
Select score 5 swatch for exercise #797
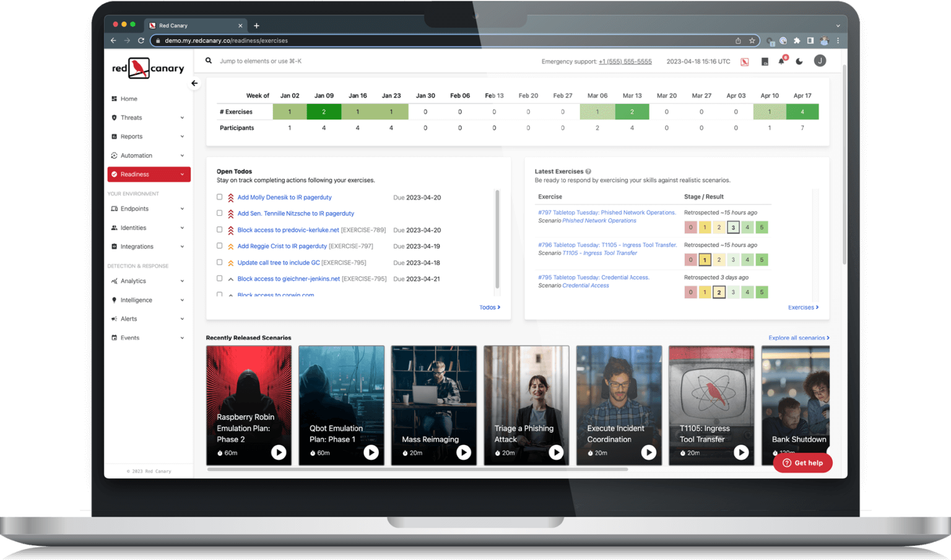tap(762, 227)
